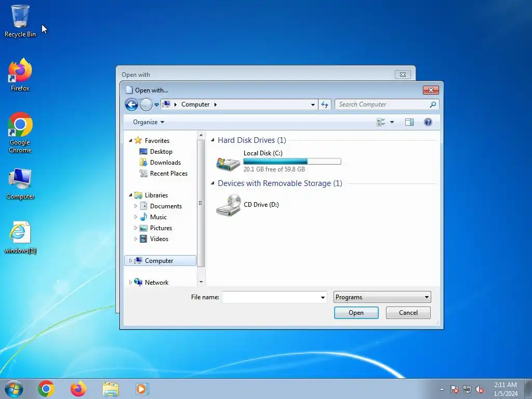The width and height of the screenshot is (532, 399).
Task: Close the Open with... file dialog
Action: pos(431,90)
